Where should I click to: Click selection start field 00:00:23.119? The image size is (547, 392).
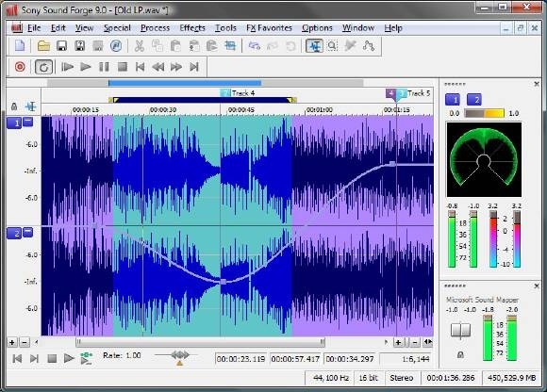point(240,359)
